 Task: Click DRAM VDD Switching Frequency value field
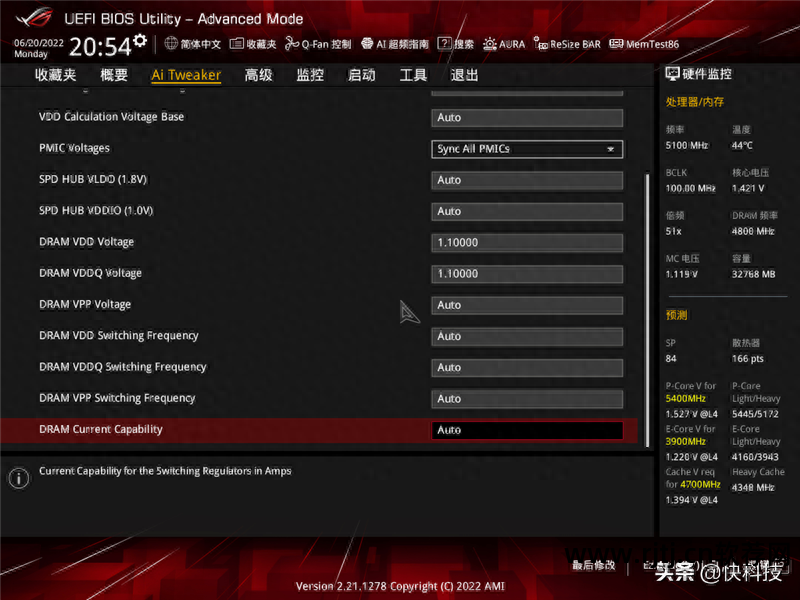pyautogui.click(x=527, y=336)
